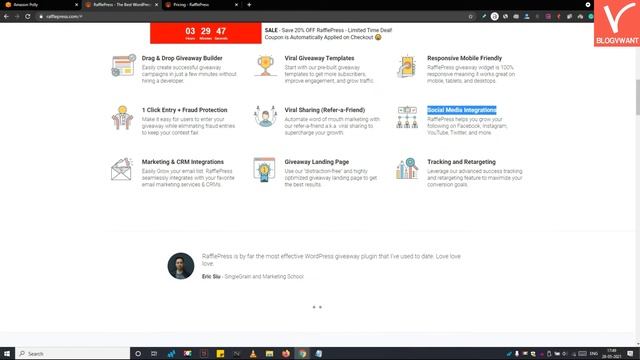Click the taskbar clock and date
640x360 pixels.
tap(611, 353)
